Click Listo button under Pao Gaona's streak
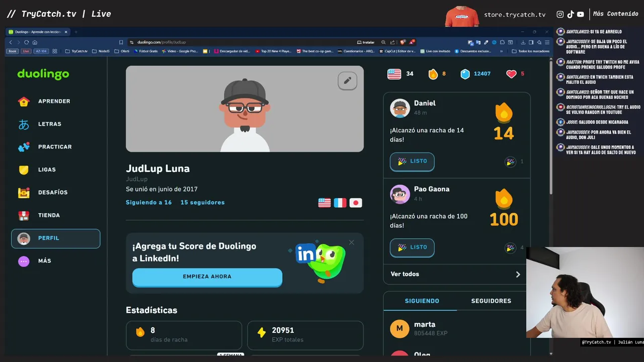644x362 pixels. (412, 247)
